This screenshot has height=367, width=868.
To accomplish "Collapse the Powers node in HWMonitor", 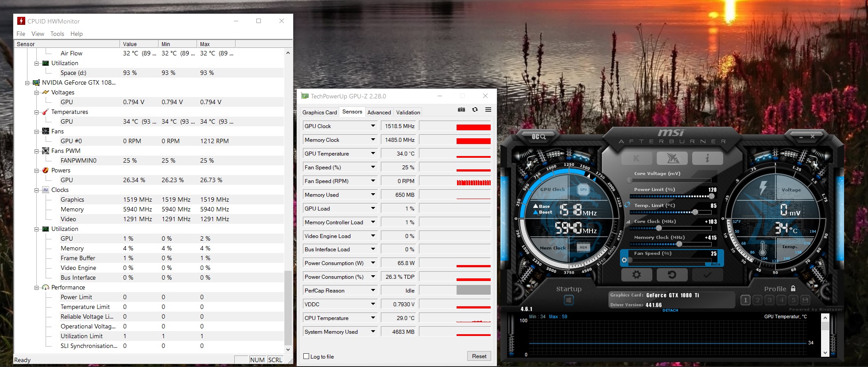I will coord(36,170).
